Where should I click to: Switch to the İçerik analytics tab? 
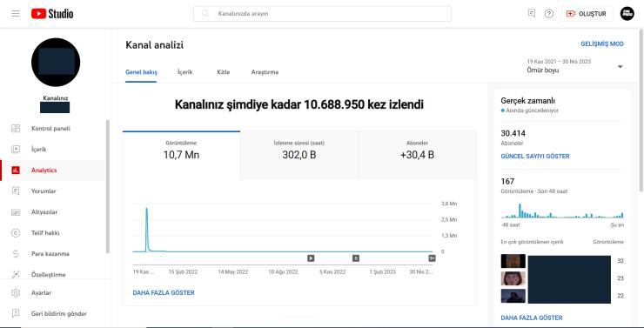(184, 72)
